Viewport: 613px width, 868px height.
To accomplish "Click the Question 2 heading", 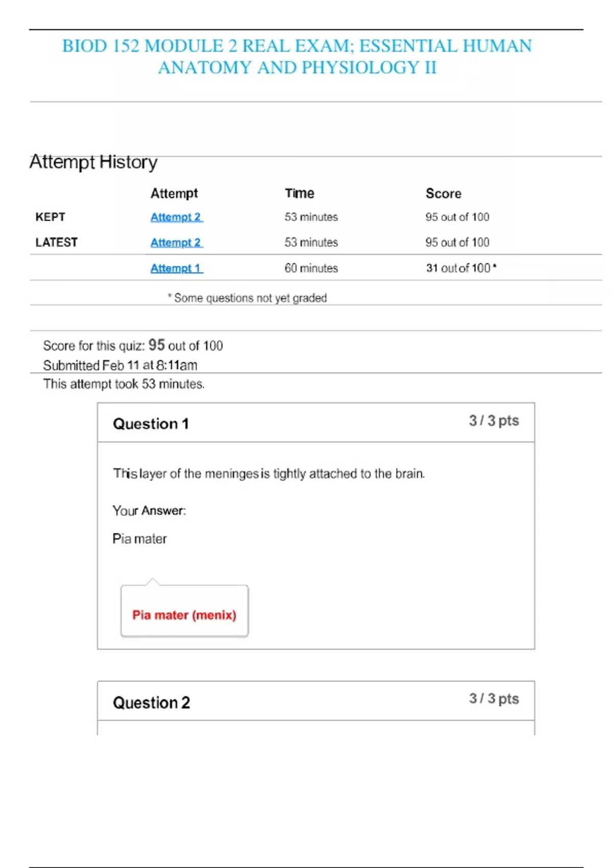I will 151,703.
